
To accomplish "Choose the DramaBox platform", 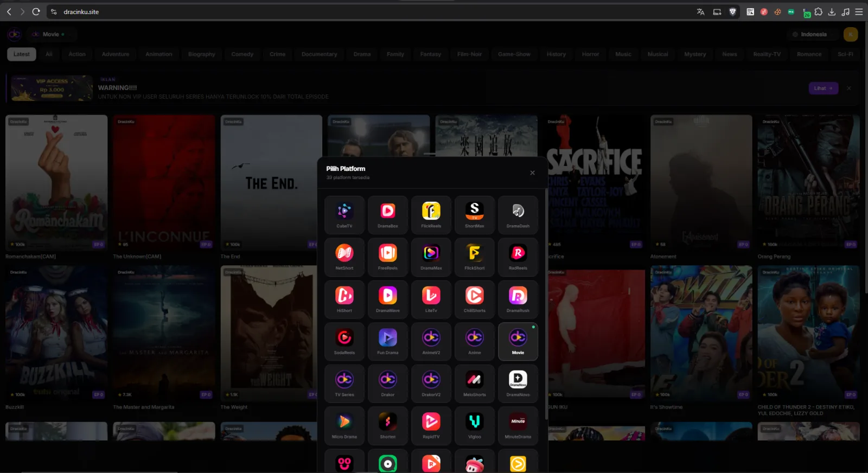I will (388, 215).
